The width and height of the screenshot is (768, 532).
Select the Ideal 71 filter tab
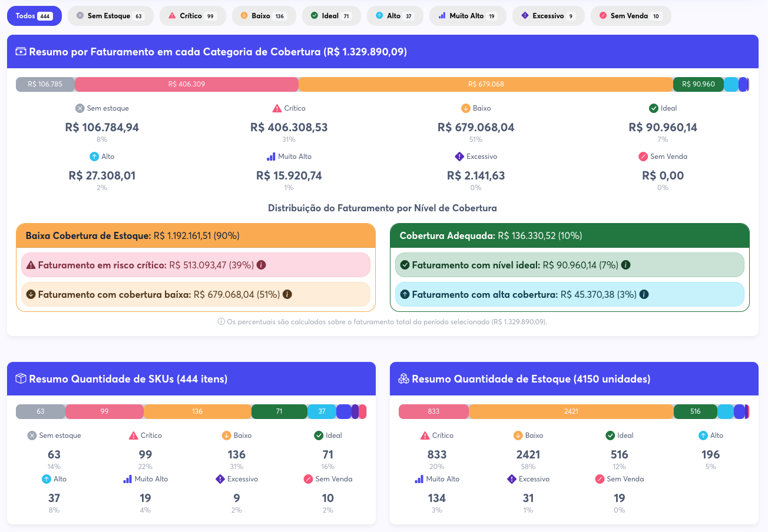pyautogui.click(x=331, y=16)
